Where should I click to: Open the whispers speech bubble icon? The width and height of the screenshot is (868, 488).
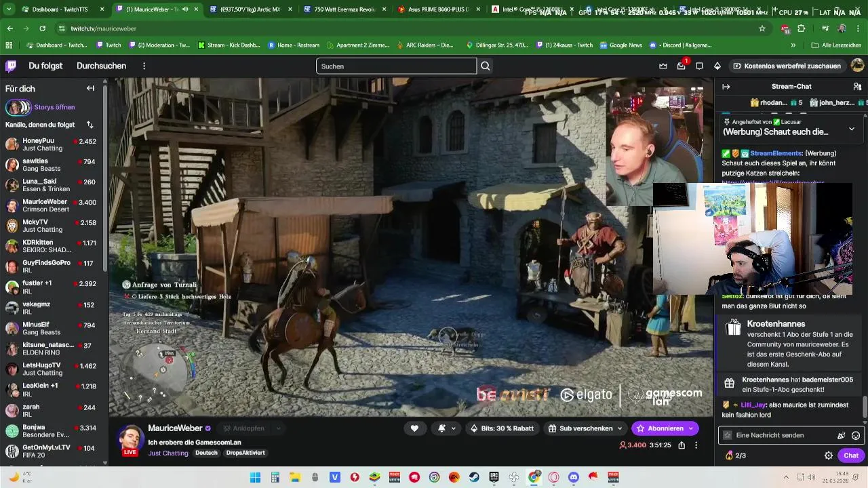[699, 66]
